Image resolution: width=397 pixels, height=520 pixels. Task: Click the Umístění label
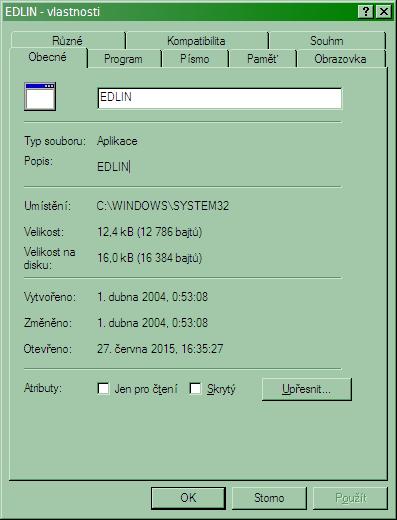click(47, 206)
